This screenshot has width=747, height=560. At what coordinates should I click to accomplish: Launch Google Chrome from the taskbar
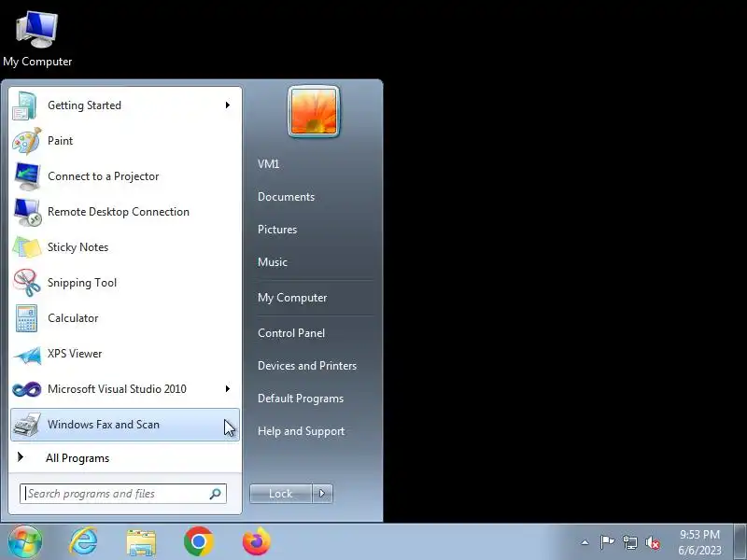point(199,541)
